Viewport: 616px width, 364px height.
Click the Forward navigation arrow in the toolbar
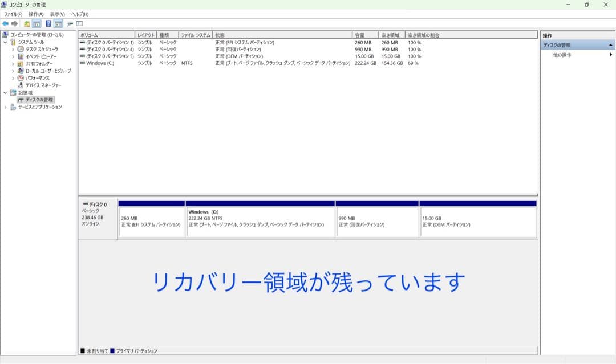click(x=14, y=23)
